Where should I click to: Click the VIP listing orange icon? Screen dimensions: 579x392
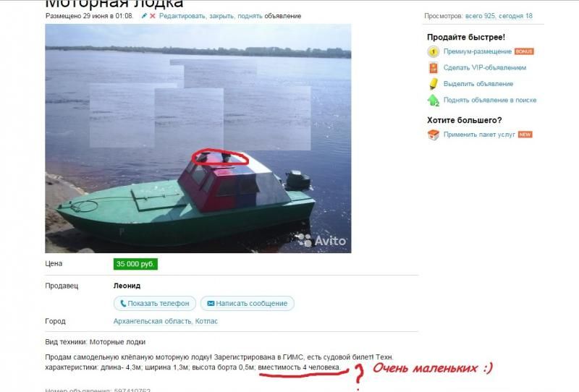[x=433, y=68]
